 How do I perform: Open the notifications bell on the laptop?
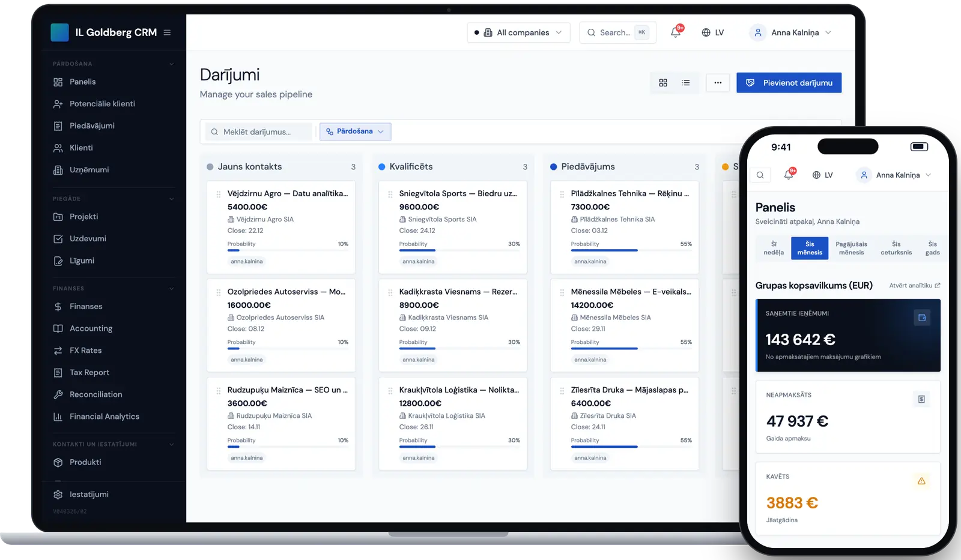676,32
